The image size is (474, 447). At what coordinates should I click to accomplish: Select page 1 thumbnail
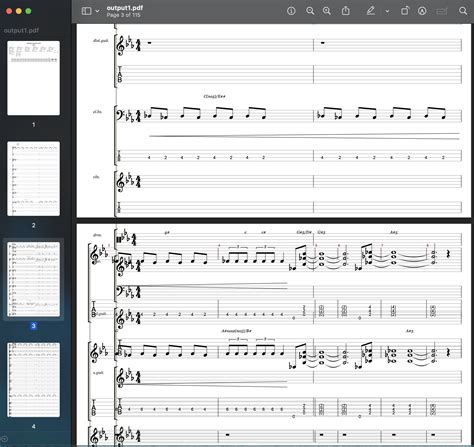pos(34,78)
